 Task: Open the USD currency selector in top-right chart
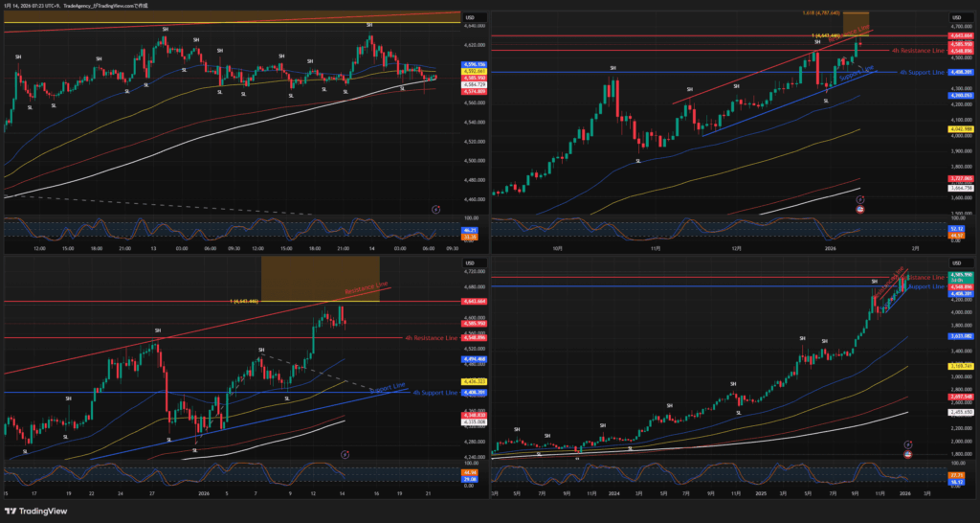pos(953,18)
